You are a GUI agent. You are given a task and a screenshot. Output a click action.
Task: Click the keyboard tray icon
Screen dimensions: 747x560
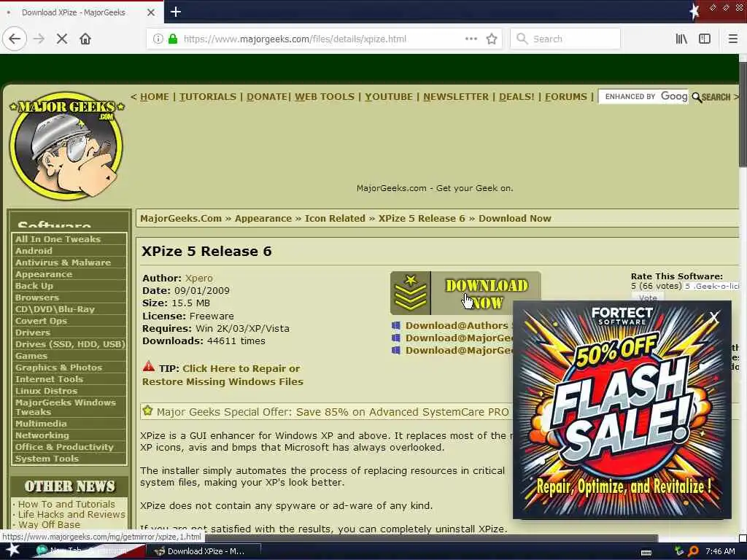(x=646, y=553)
